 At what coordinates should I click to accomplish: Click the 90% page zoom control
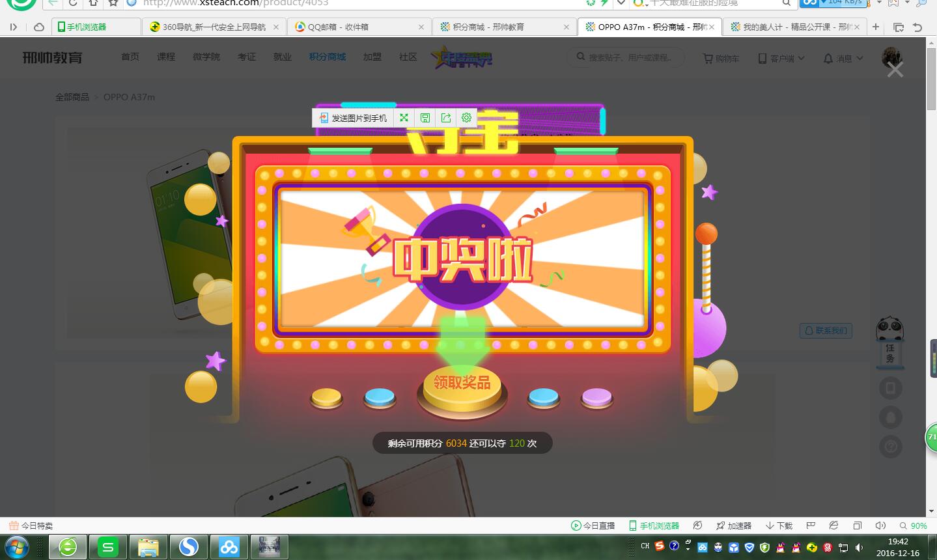(x=913, y=525)
